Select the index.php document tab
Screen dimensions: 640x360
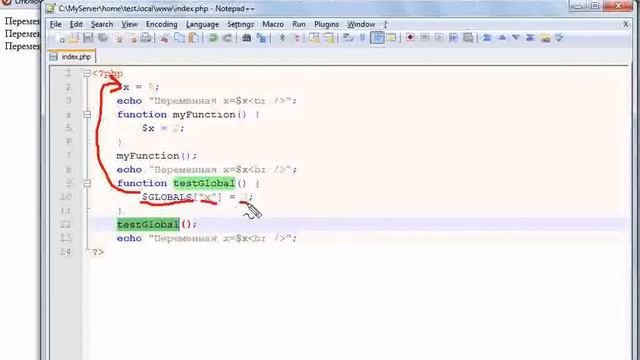point(72,57)
